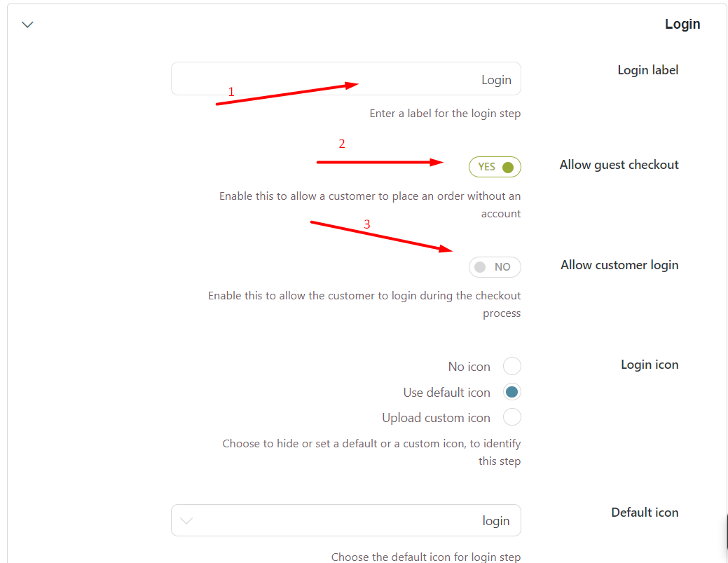This screenshot has height=563, width=728.
Task: Open the Default icon select box showing "login"
Action: pos(346,520)
